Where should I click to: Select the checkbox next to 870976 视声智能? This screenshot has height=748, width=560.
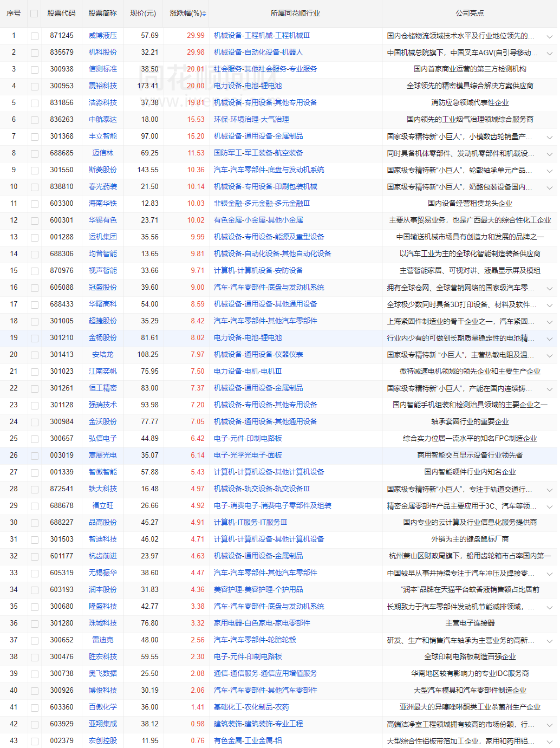tap(35, 271)
